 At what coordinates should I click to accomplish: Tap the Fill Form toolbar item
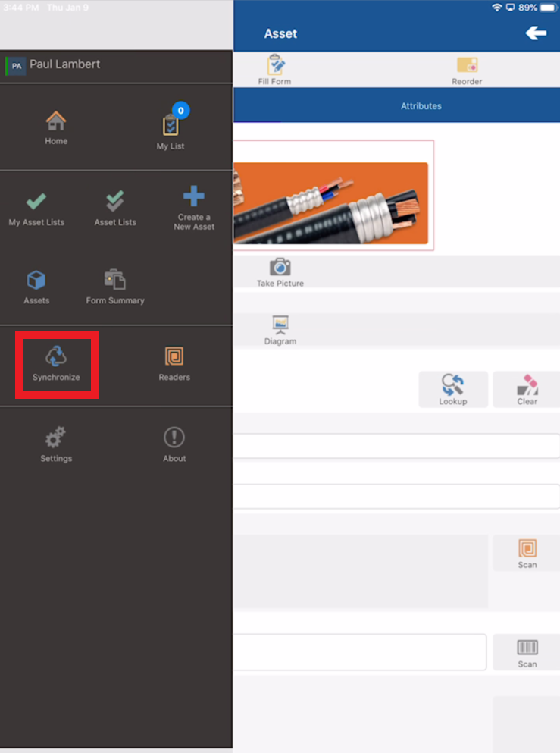coord(274,70)
